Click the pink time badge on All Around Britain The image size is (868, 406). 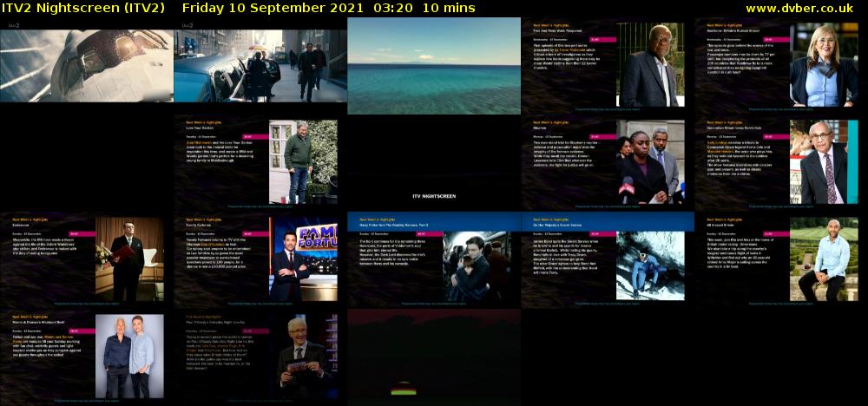click(x=777, y=234)
